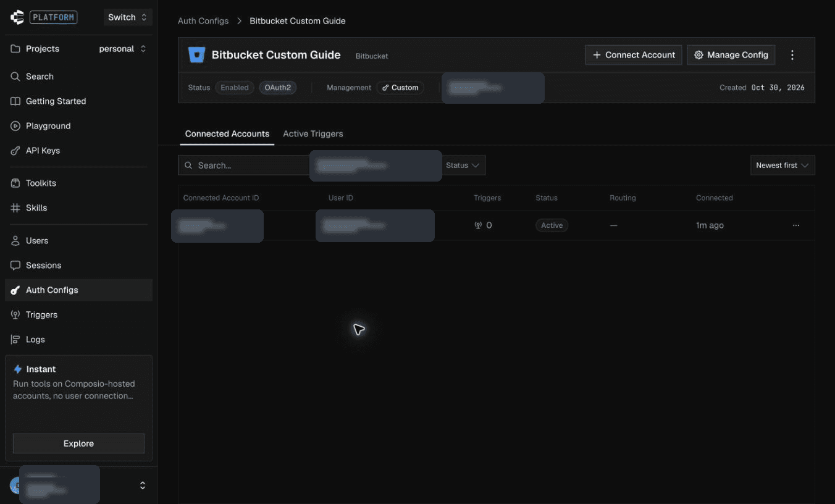This screenshot has height=504, width=835.
Task: Open Sessions in the sidebar
Action: 79,266
